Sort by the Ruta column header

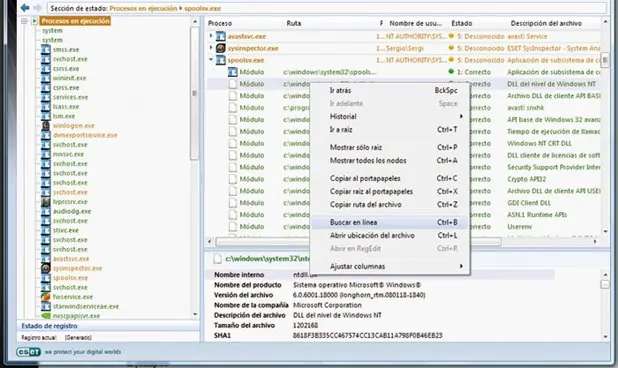(x=294, y=23)
